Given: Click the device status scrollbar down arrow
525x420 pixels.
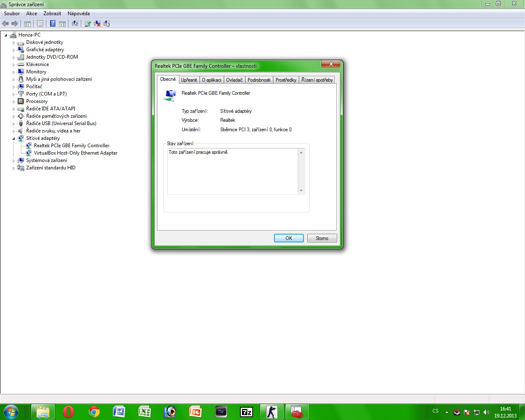Looking at the screenshot, I should [301, 191].
